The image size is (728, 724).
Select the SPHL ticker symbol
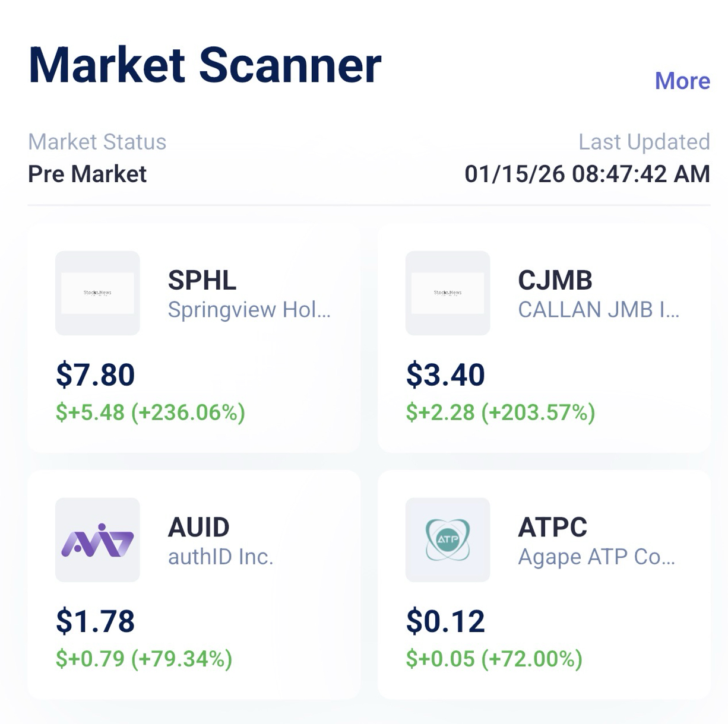point(202,280)
